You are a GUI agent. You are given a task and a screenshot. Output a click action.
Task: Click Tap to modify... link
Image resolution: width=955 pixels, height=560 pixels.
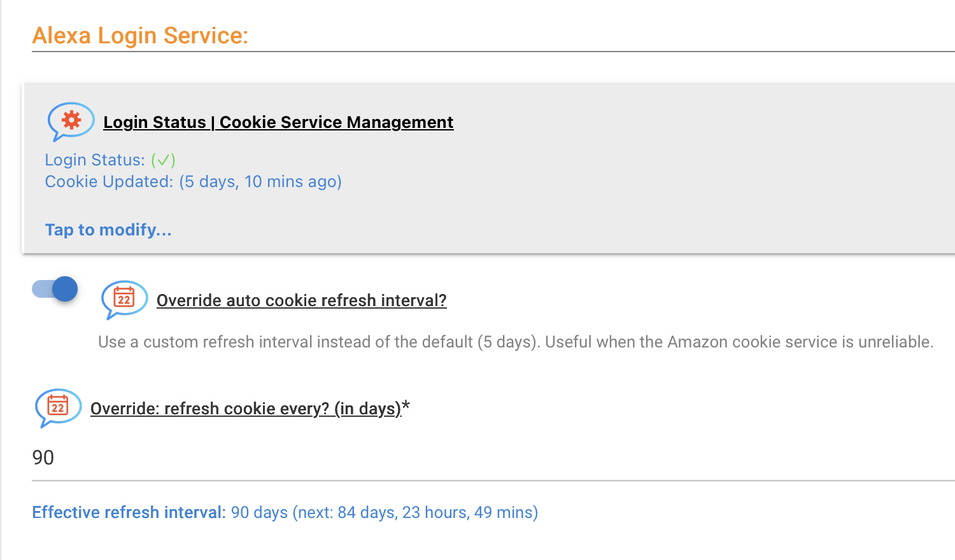click(x=108, y=230)
